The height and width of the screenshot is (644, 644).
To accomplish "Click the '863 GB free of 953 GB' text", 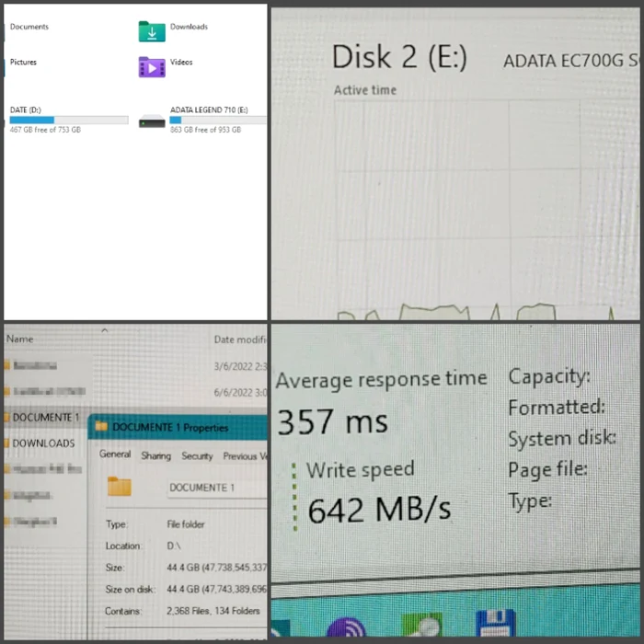I will click(205, 130).
